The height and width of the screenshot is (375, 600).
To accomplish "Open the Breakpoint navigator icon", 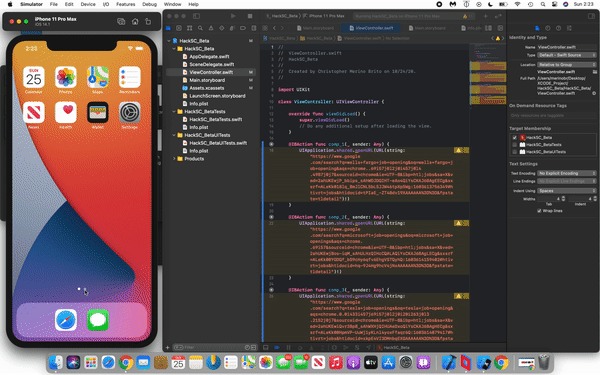I will tap(243, 28).
